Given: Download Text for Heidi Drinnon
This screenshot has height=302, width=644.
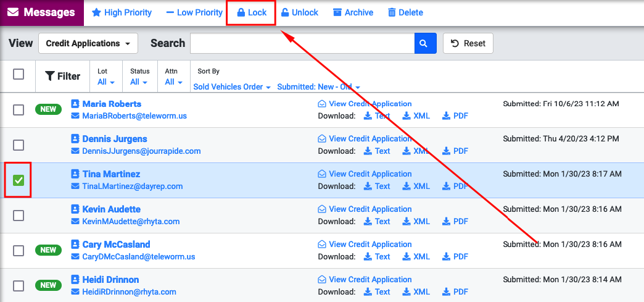Looking at the screenshot, I should [x=377, y=292].
